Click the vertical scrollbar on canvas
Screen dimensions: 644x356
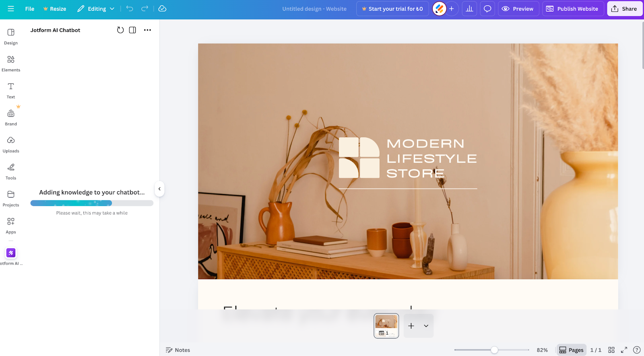coord(642,45)
